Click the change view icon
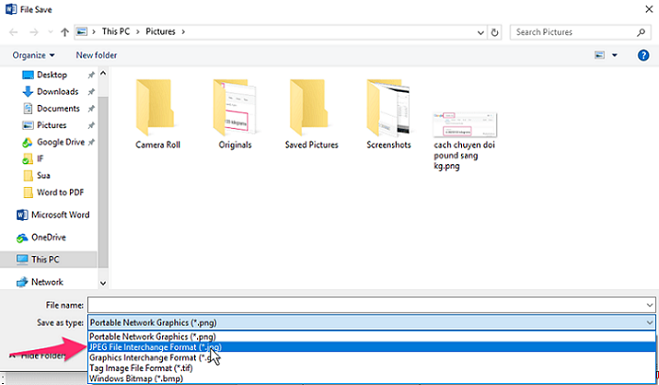This screenshot has height=385, width=659. [x=600, y=55]
